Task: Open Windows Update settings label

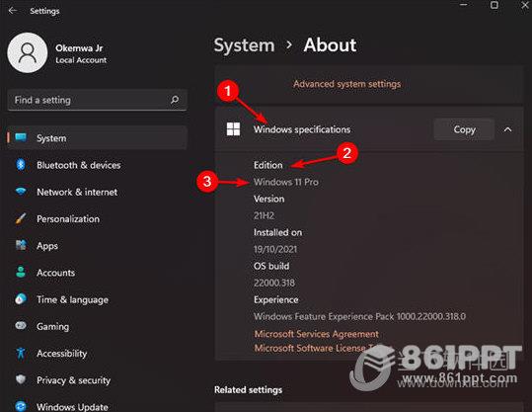Action: point(72,407)
